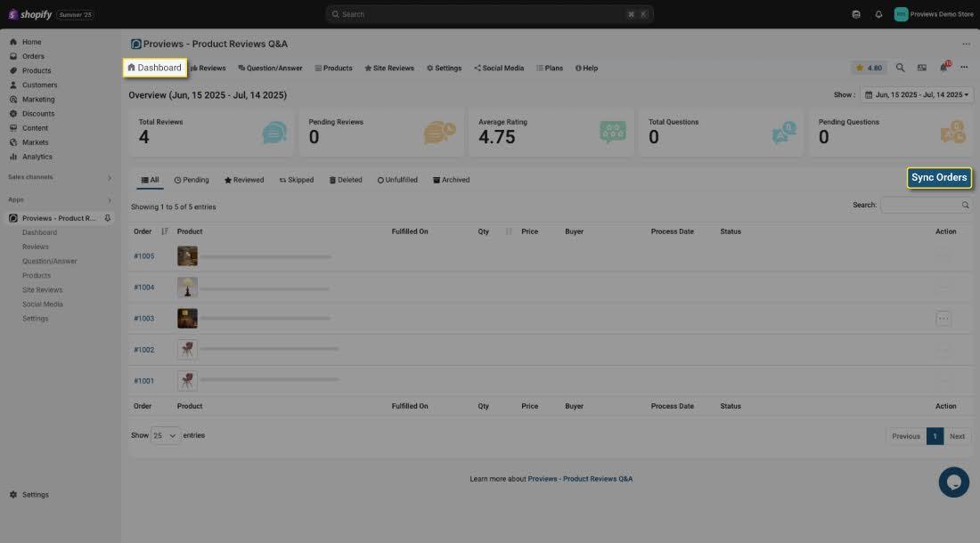Expand the Sales channels section
Screen dimensions: 980x543
point(110,178)
